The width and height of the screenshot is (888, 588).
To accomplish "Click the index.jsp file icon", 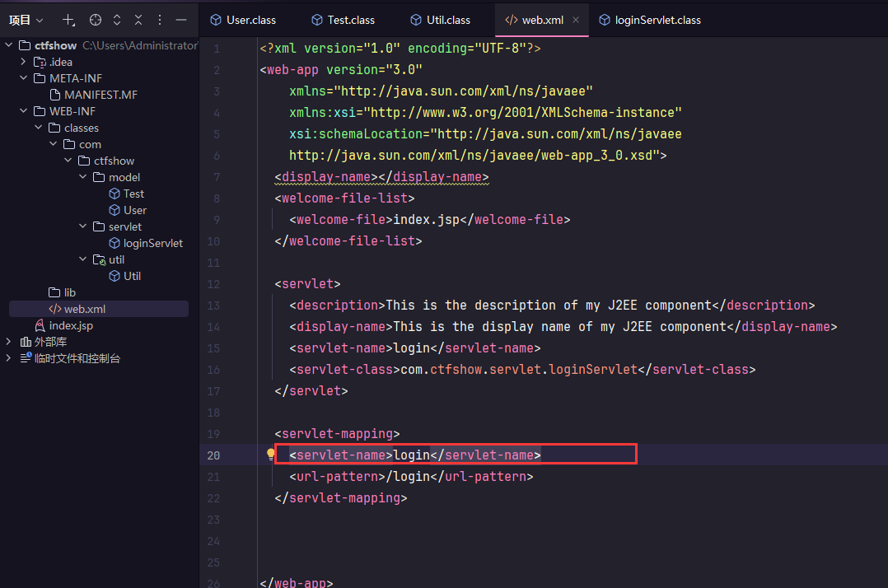I will coord(40,325).
